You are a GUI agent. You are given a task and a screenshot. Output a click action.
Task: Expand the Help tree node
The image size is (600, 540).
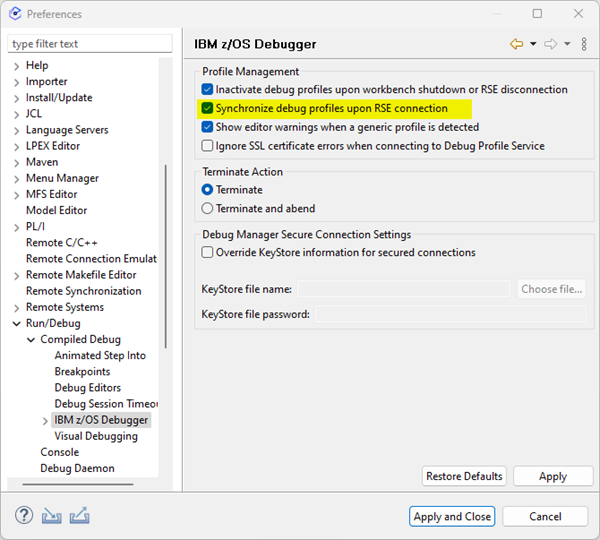[16, 66]
